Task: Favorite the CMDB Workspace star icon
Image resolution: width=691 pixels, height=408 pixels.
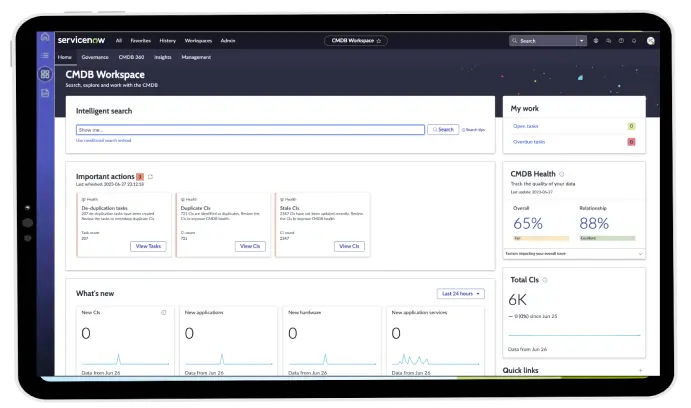Action: [x=379, y=41]
